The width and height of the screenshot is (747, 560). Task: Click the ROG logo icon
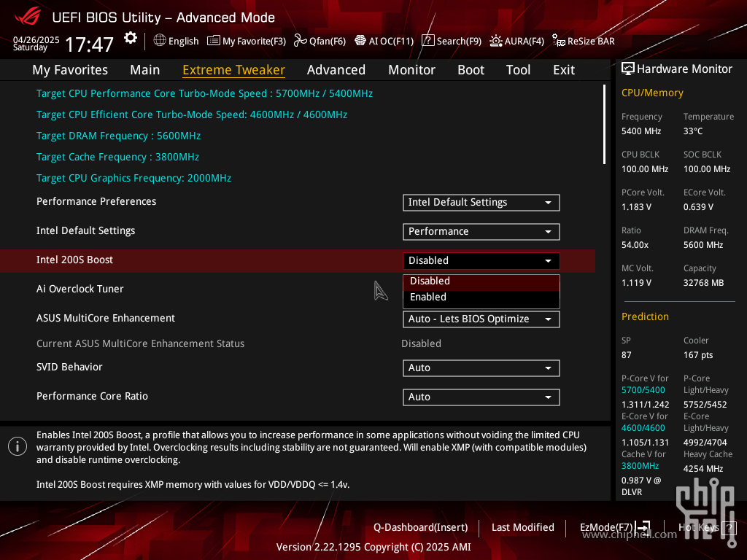pyautogui.click(x=28, y=17)
